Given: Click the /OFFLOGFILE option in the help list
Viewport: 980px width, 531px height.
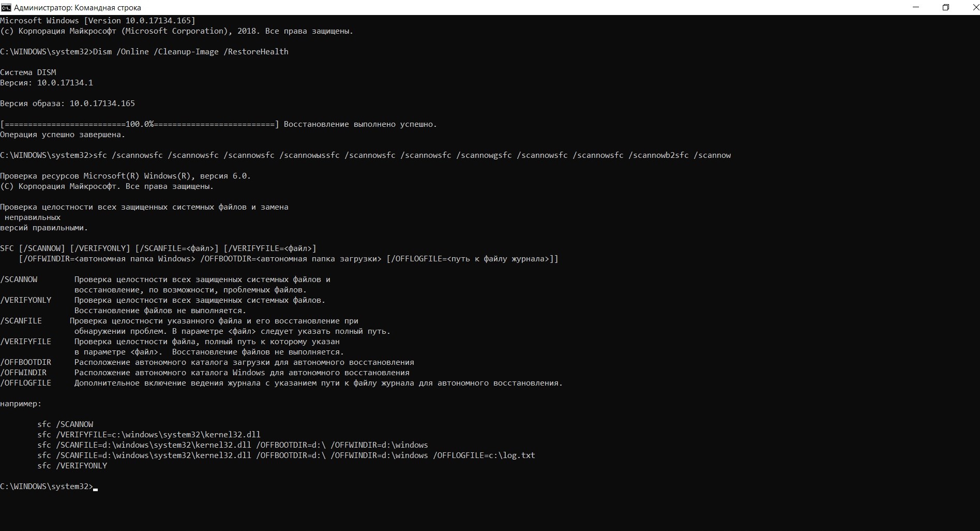Looking at the screenshot, I should (26, 383).
